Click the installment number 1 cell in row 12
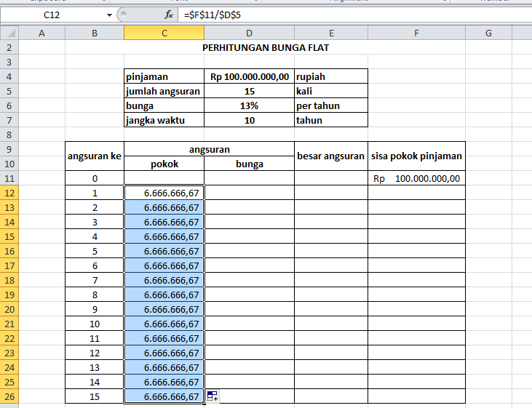532x408 pixels. click(x=95, y=193)
